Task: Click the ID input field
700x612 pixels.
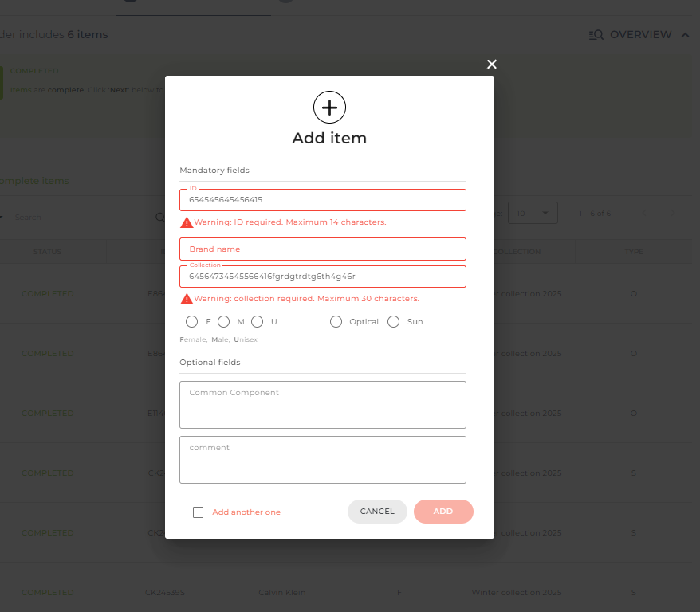Action: (323, 200)
